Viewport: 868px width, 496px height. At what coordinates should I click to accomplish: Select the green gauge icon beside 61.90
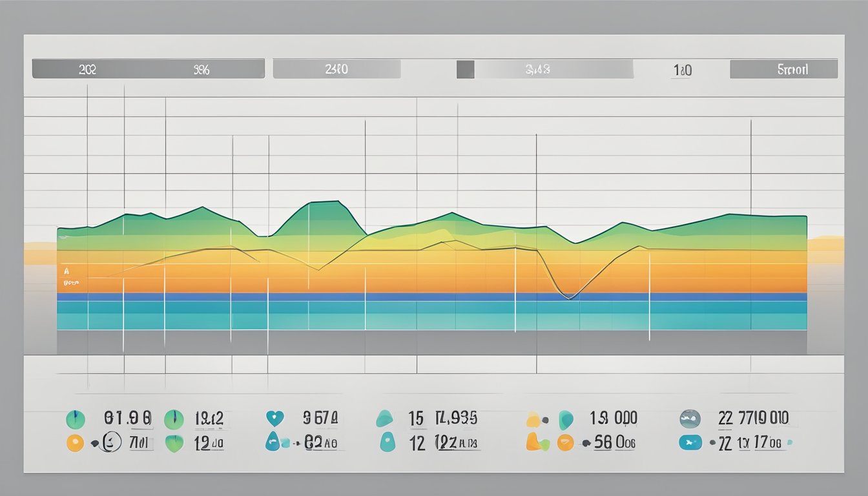coord(74,418)
